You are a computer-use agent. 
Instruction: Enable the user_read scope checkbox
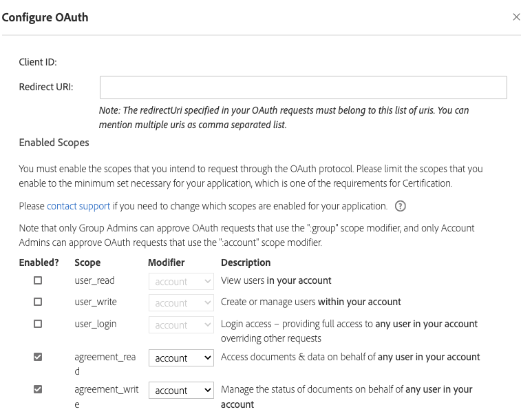pos(38,280)
